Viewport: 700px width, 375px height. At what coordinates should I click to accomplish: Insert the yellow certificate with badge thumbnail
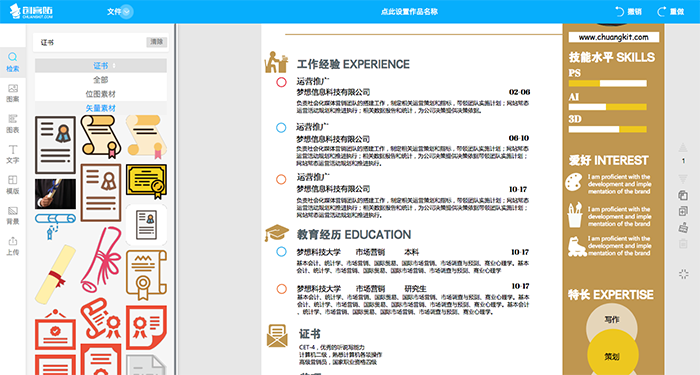coord(146,182)
